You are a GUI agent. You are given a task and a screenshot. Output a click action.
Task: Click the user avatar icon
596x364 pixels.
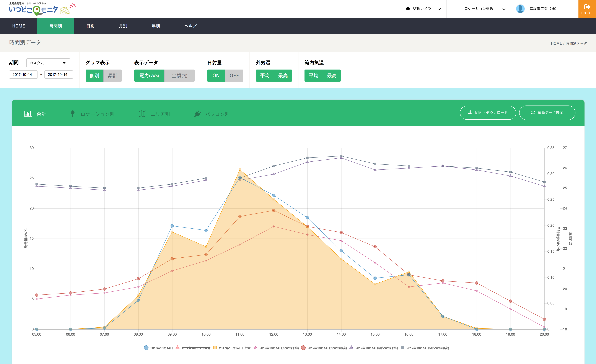coord(520,9)
